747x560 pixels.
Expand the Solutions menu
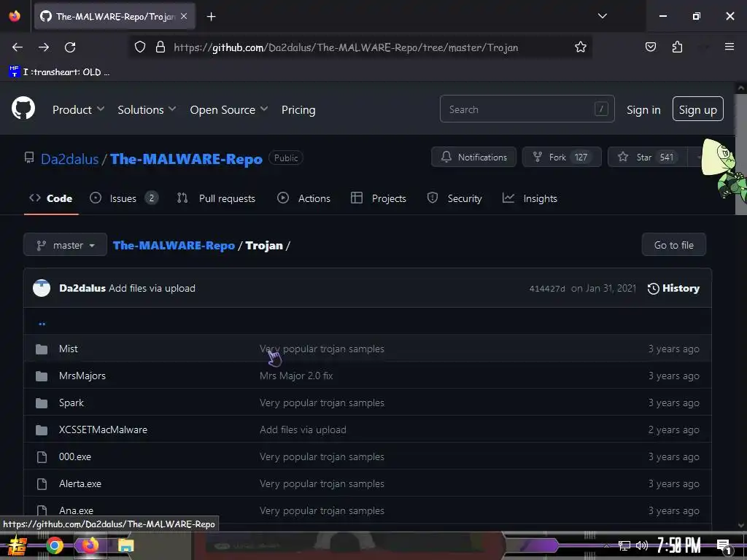click(147, 109)
